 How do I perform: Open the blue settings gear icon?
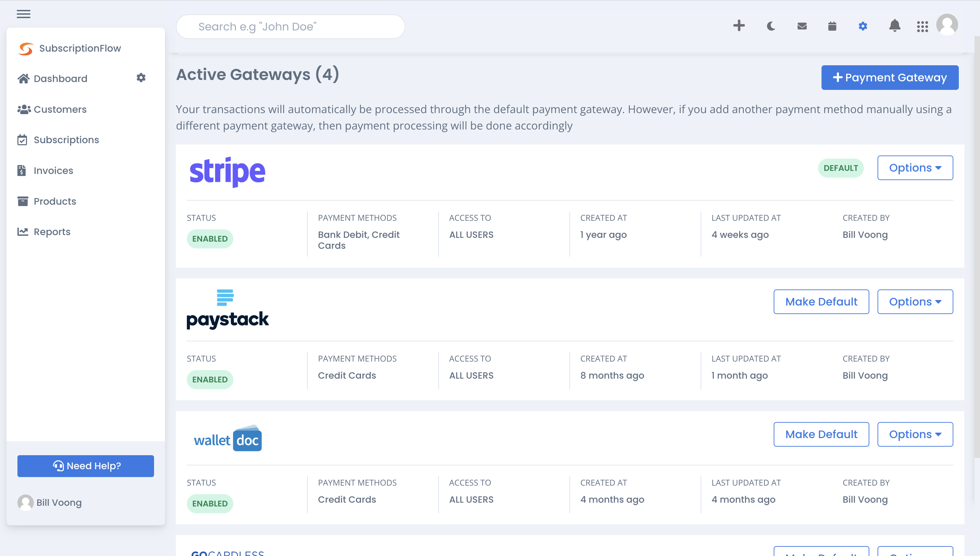(863, 26)
